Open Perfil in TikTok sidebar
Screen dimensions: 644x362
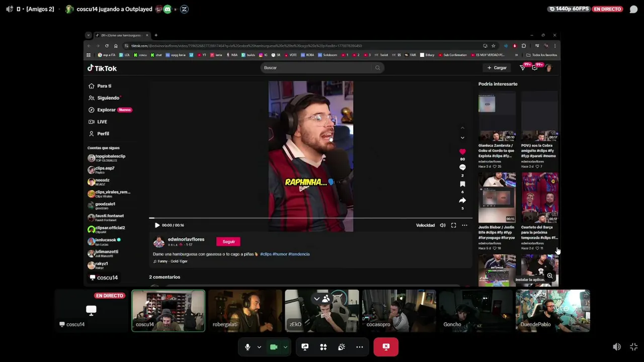click(99, 134)
